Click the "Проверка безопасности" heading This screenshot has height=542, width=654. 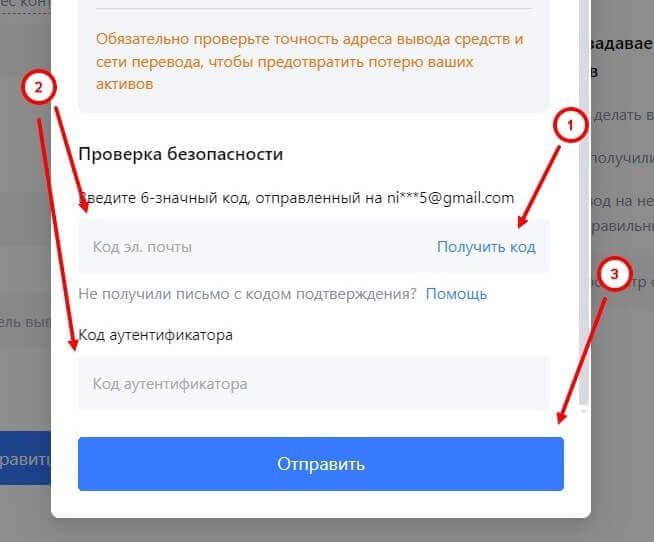(x=181, y=154)
